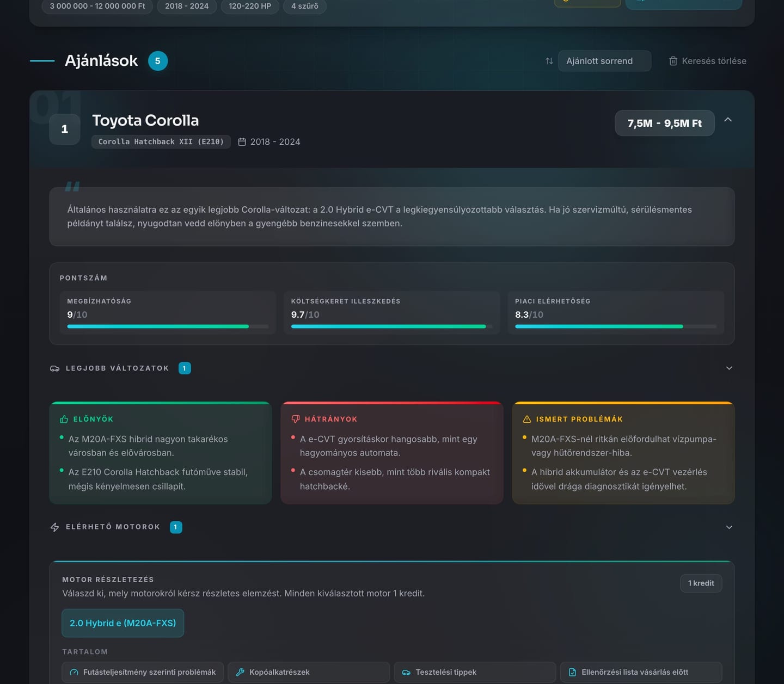Click the Elérhető motorok count badge
The height and width of the screenshot is (684, 784).
coord(176,527)
